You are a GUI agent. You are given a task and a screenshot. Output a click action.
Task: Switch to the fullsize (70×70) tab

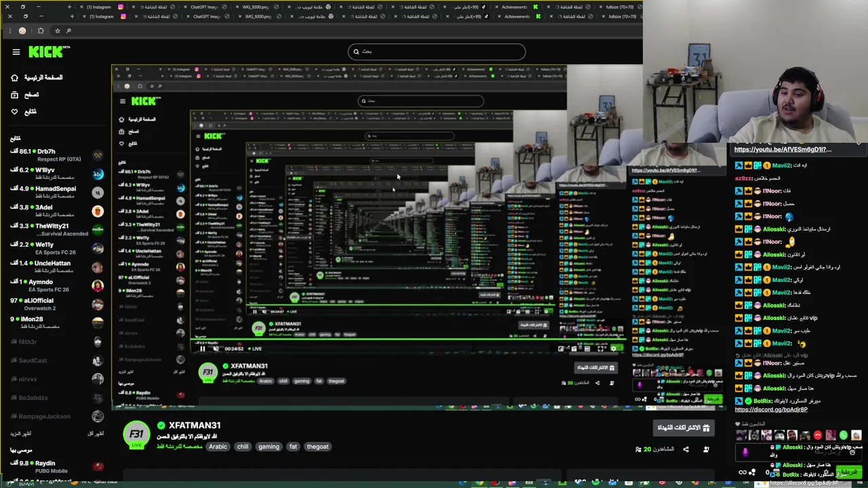pos(621,16)
